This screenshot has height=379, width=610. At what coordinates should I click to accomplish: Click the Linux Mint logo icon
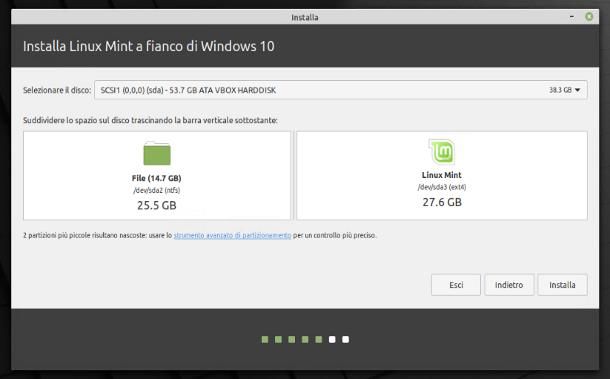pos(442,151)
